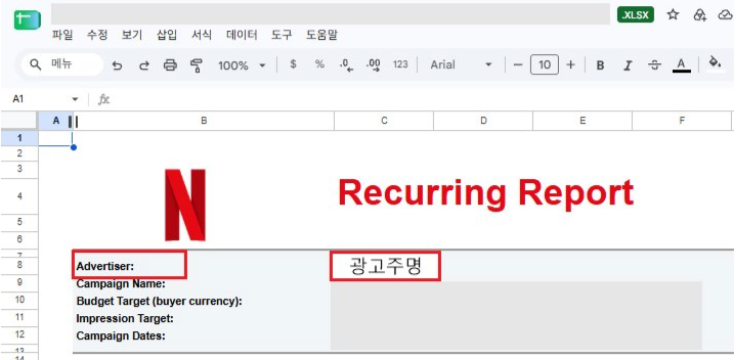Select the 광고주명 cell
Screen dimensions: 742x360
[385, 266]
